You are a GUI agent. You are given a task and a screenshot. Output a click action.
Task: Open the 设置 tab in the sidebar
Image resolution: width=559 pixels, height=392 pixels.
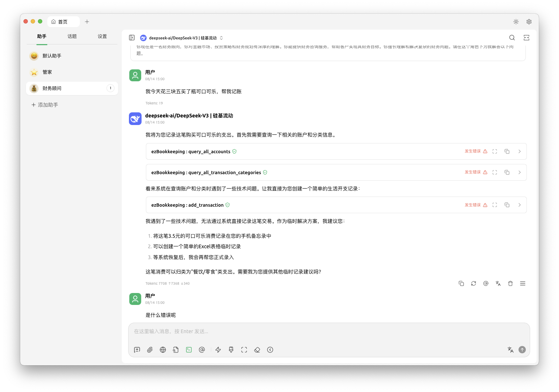point(102,36)
